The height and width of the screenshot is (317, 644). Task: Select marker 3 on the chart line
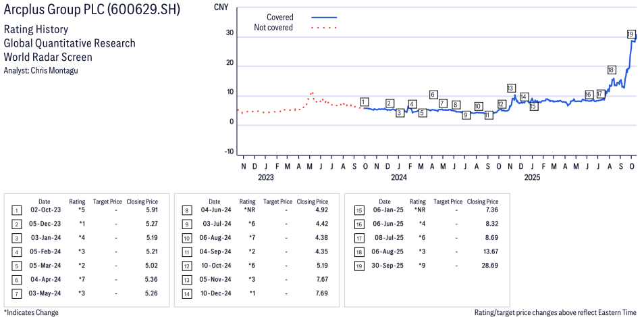click(400, 113)
